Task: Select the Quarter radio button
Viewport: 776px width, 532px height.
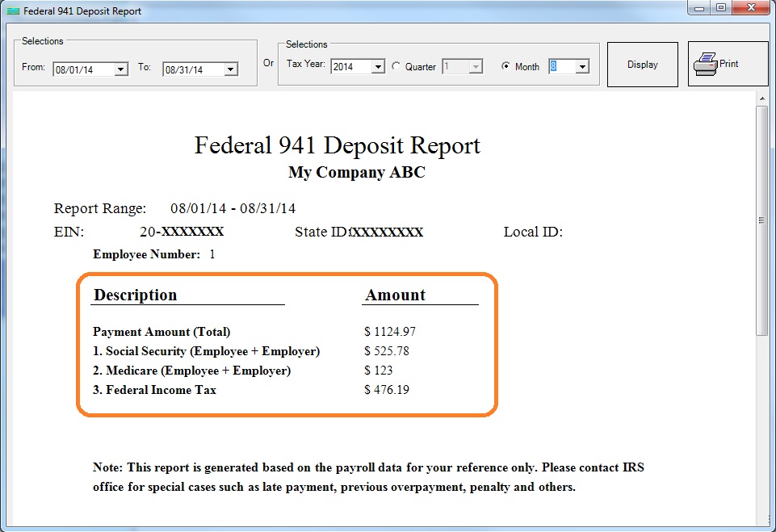Action: pos(396,67)
